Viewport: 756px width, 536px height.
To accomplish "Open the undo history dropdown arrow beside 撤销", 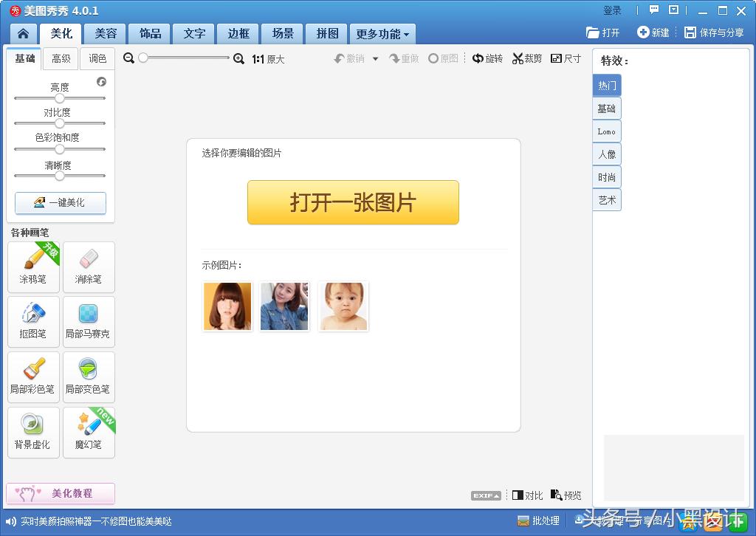I will [377, 59].
